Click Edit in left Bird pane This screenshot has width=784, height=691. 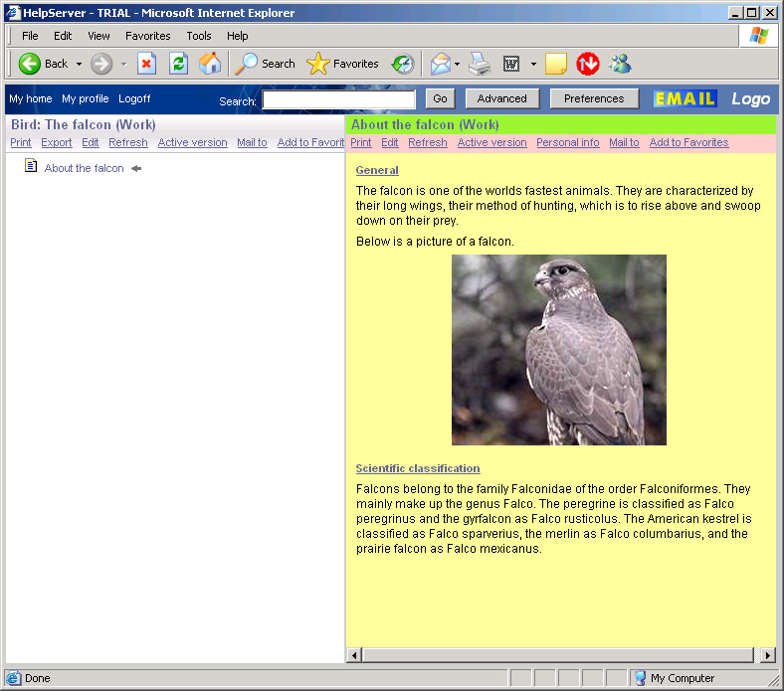[90, 142]
